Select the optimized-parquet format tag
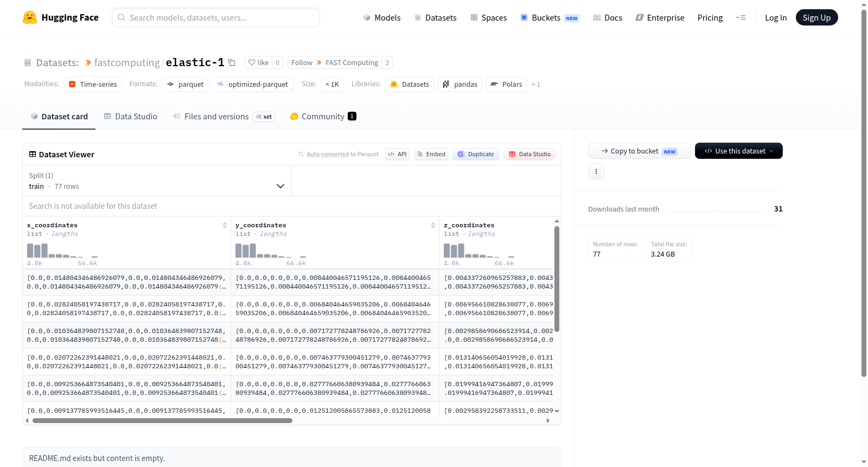The width and height of the screenshot is (868, 467). [x=253, y=84]
